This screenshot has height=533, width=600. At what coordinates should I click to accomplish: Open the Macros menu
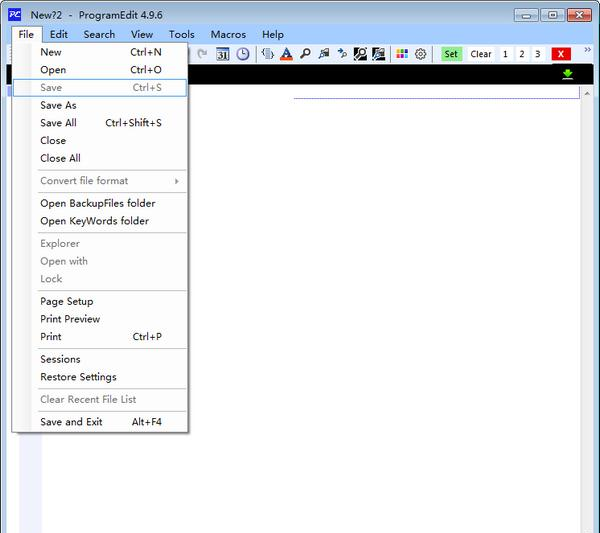pos(228,34)
